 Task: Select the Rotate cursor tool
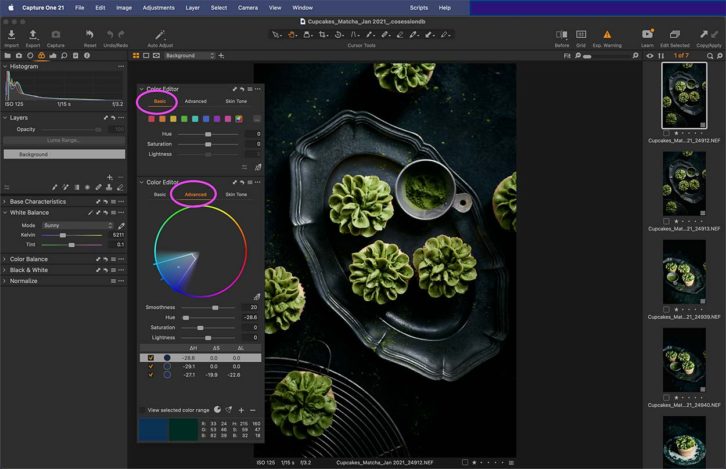click(x=339, y=35)
